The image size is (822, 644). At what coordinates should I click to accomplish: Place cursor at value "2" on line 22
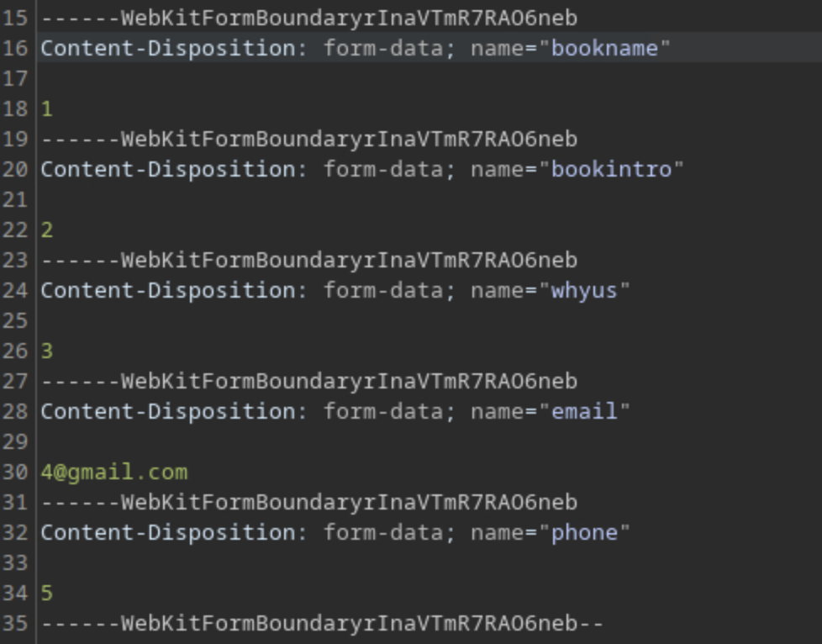click(x=47, y=230)
